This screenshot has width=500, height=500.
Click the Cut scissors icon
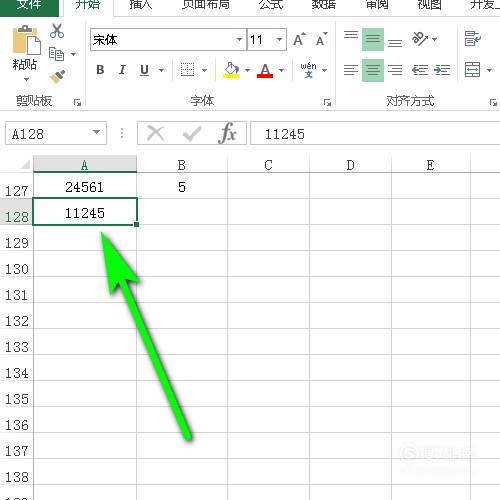coord(57,31)
